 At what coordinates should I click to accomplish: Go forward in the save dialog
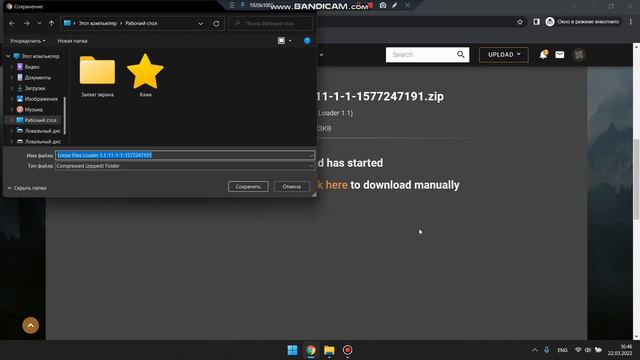(x=27, y=24)
